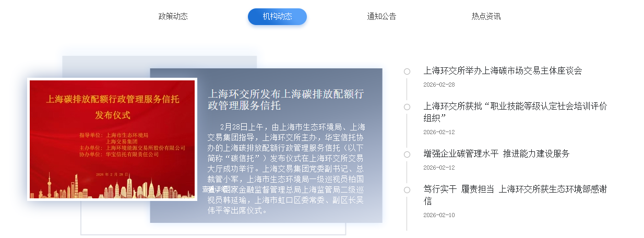Go to the 热点资讯 tab

tap(486, 16)
